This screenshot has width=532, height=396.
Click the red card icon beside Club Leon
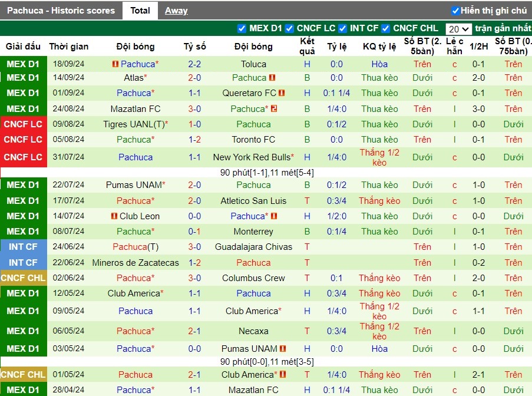click(x=114, y=216)
